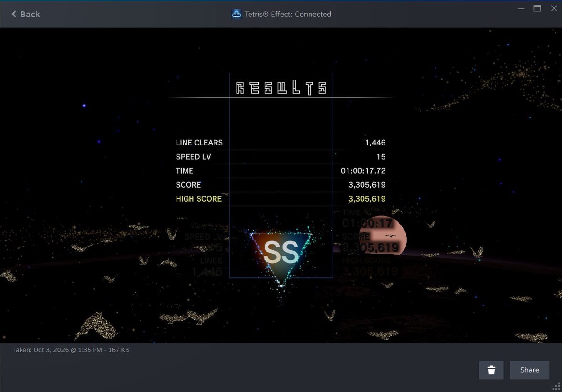
Task: Go back using the Back button
Action: (26, 14)
